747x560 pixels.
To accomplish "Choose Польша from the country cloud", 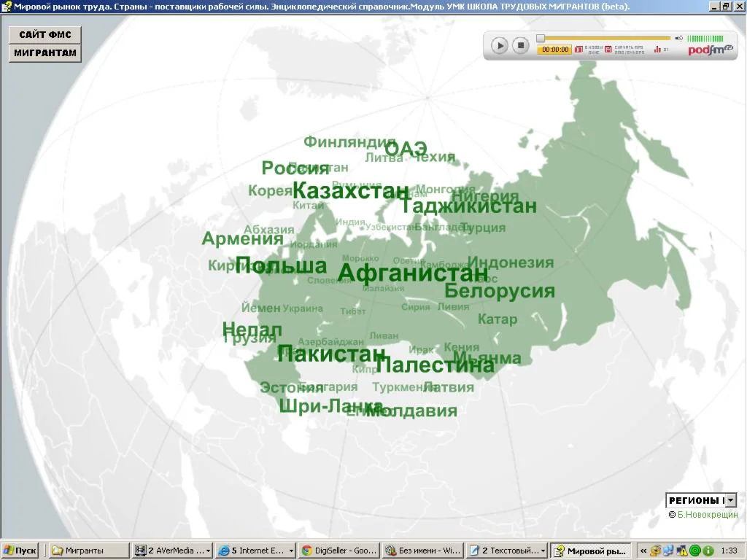I will (x=281, y=265).
